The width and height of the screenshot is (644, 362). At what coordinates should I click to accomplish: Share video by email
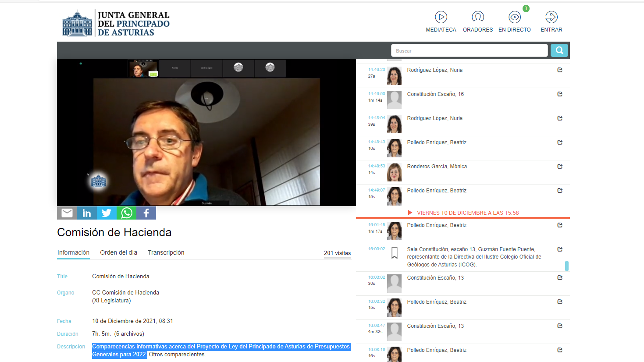[67, 213]
